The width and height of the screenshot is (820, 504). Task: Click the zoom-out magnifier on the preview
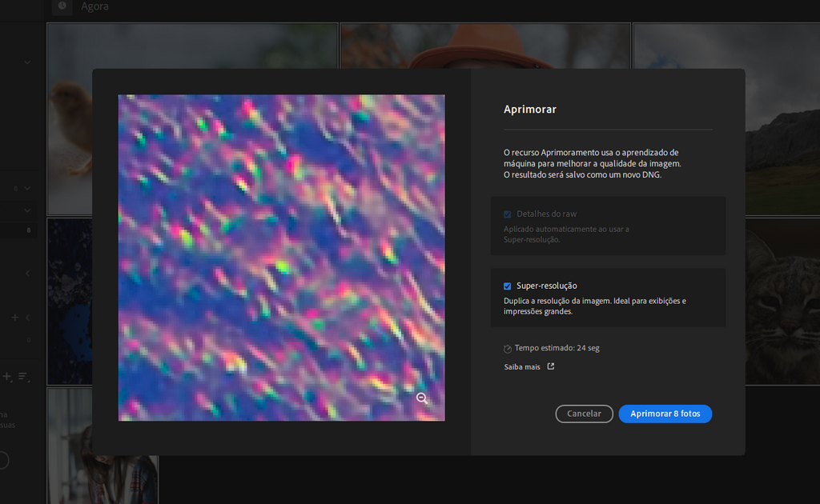point(422,398)
